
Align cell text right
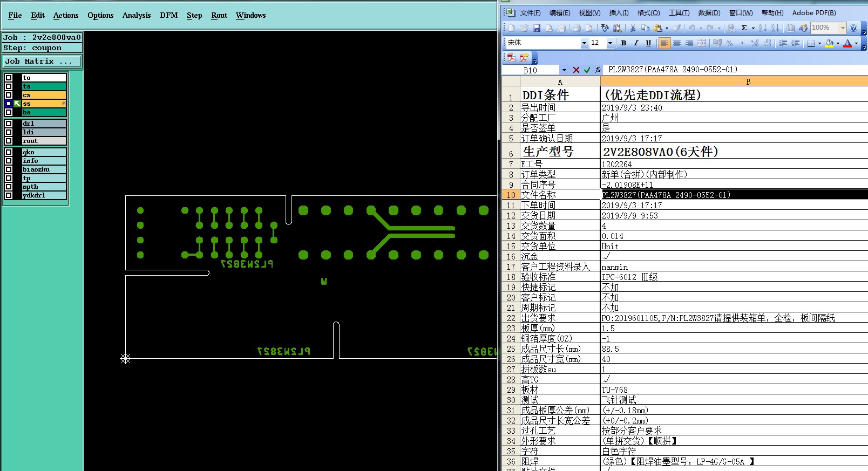click(x=689, y=43)
